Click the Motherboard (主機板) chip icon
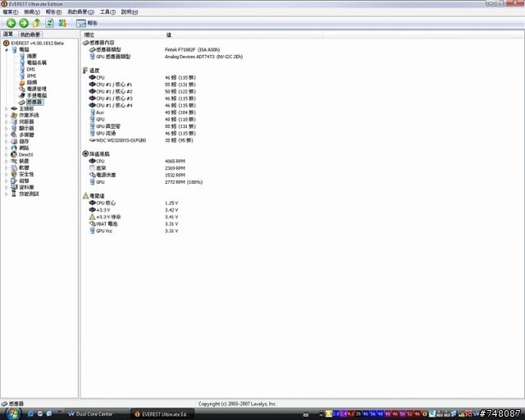The width and height of the screenshot is (525, 420). (x=14, y=109)
